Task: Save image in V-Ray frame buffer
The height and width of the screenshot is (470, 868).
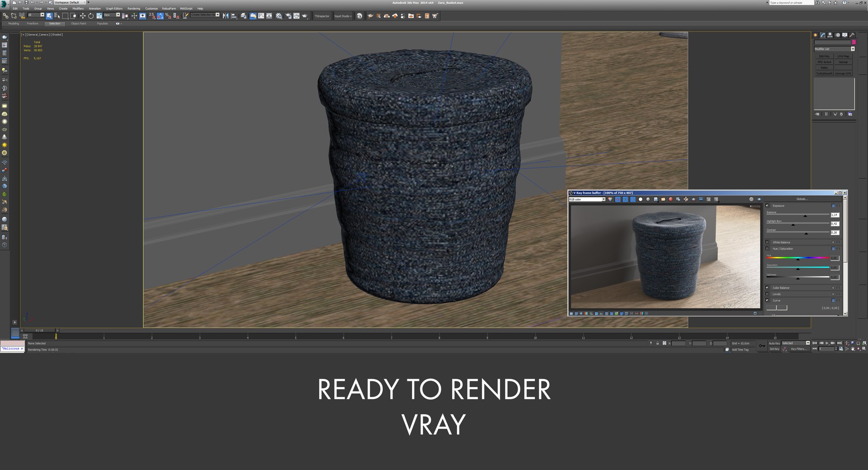Action: pyautogui.click(x=656, y=199)
